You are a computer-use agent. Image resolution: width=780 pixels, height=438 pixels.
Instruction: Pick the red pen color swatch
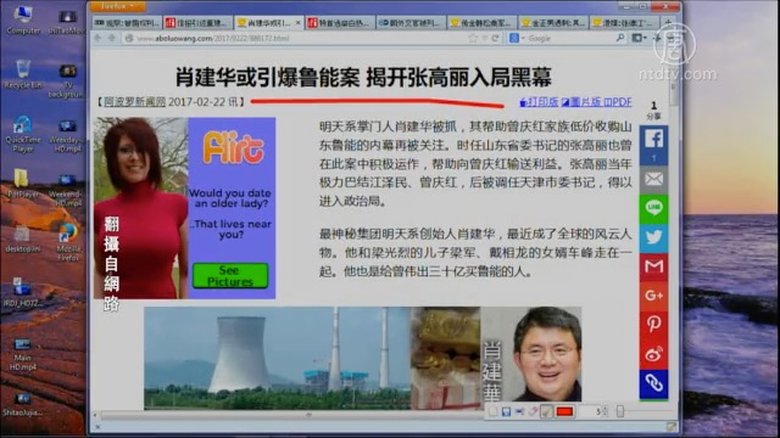click(564, 411)
